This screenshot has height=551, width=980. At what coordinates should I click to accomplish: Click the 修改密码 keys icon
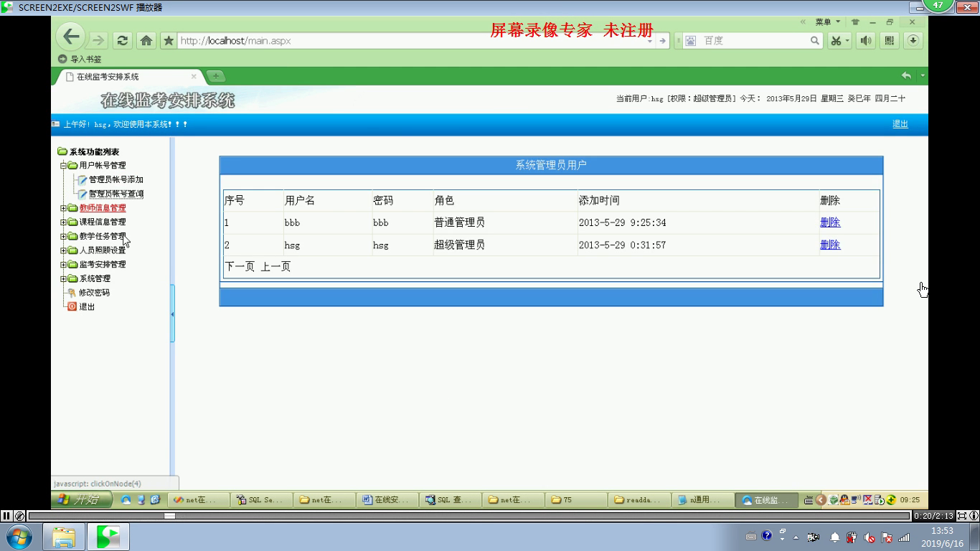pos(72,293)
